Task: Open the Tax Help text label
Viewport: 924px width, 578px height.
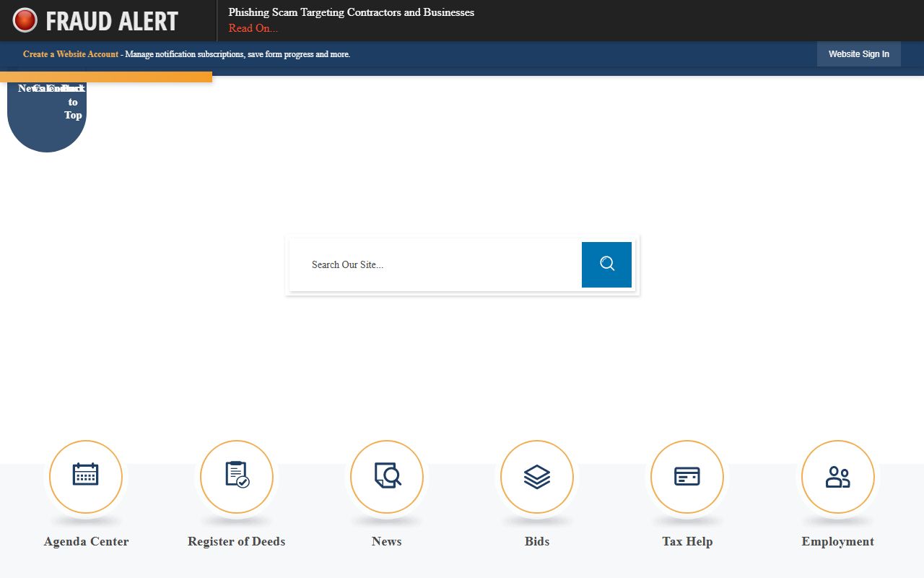Action: 687,541
